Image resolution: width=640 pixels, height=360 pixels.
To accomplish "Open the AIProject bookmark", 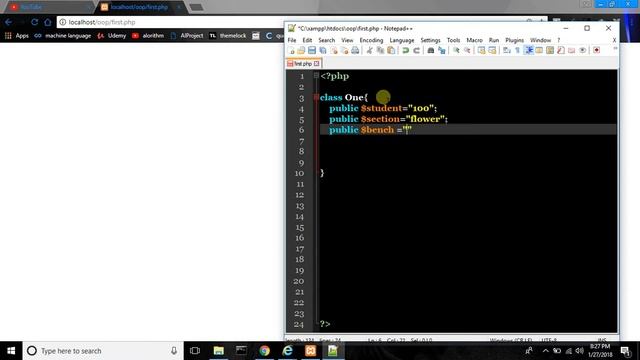I will tap(187, 36).
